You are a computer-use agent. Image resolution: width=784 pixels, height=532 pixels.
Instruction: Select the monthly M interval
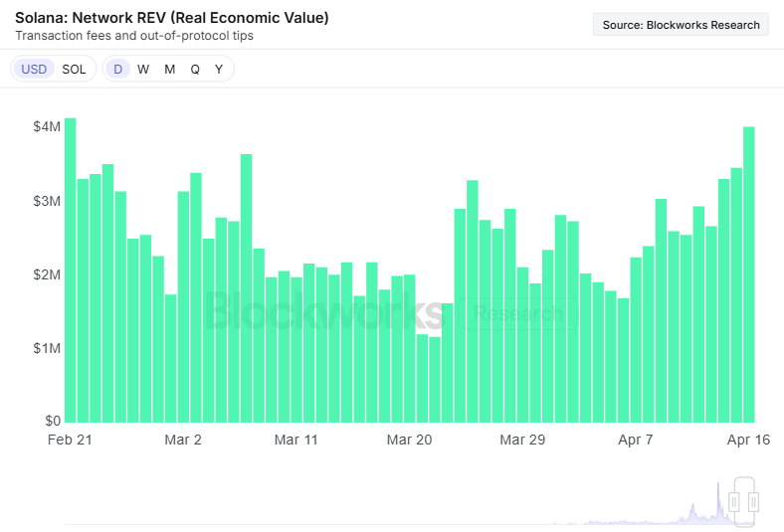click(169, 69)
